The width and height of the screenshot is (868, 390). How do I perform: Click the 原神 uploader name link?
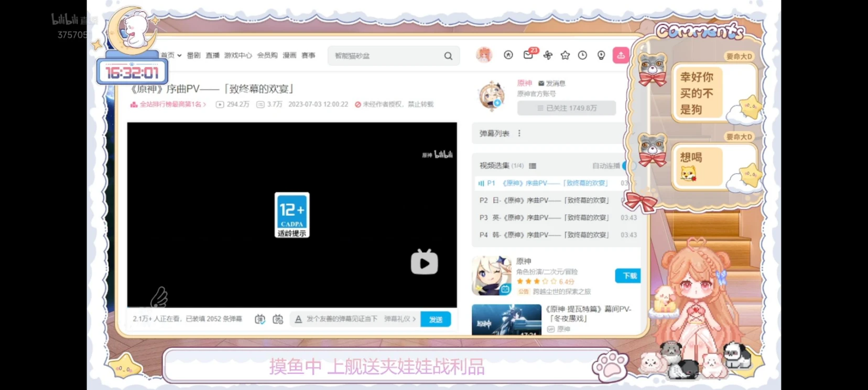524,83
